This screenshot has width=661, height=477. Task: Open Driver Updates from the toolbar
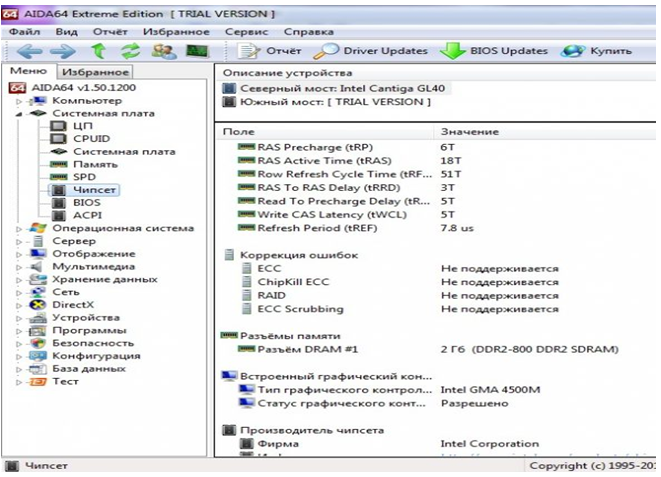click(x=371, y=51)
